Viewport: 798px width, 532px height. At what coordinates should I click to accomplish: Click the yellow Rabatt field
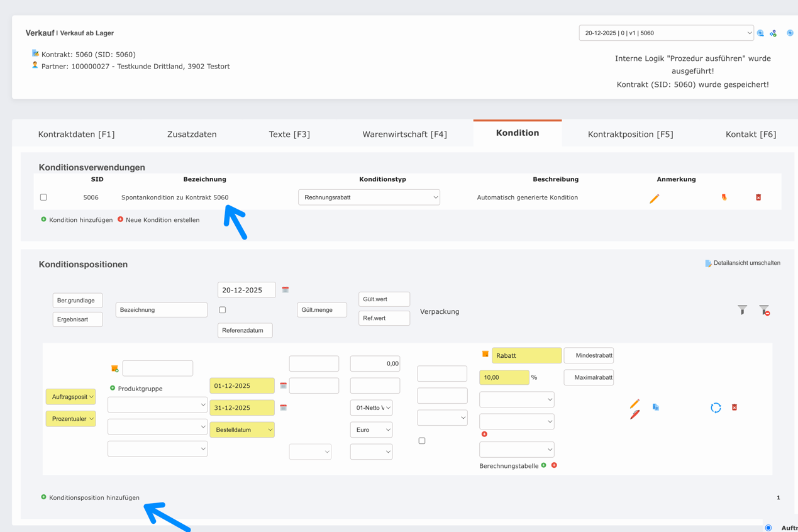(526, 356)
